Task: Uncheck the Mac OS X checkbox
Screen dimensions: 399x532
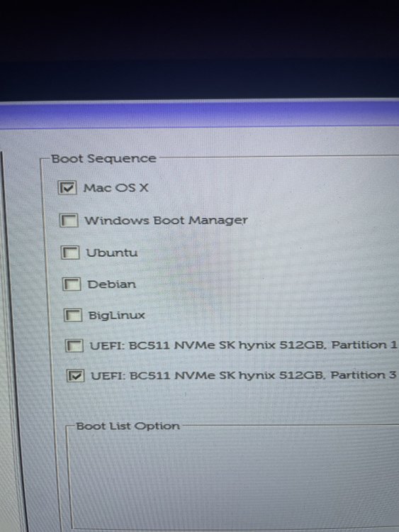Action: pos(67,187)
